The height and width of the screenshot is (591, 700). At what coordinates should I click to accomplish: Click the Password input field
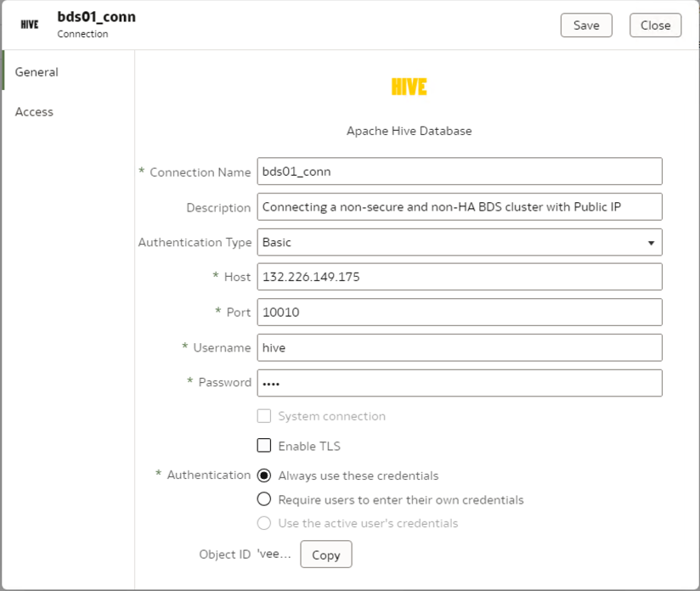[459, 382]
